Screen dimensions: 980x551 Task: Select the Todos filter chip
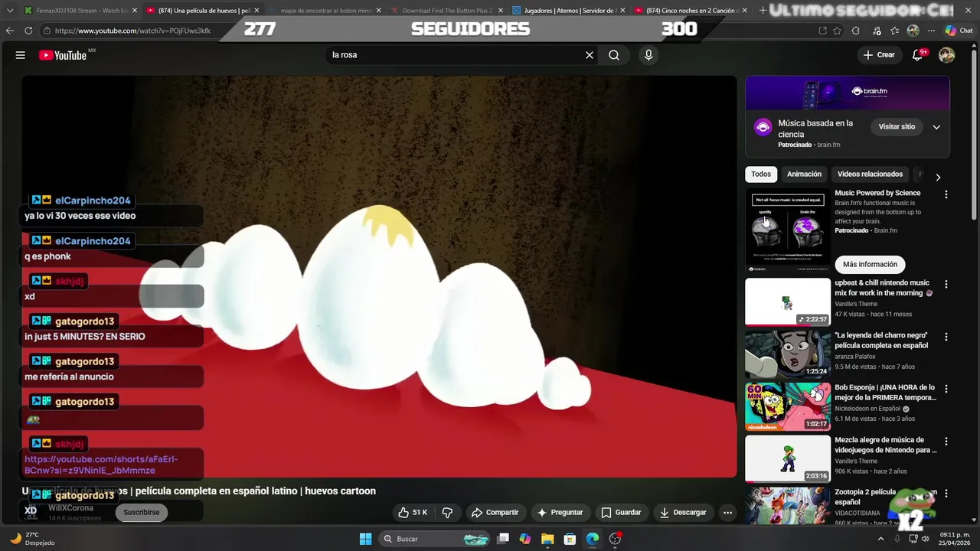[761, 174]
